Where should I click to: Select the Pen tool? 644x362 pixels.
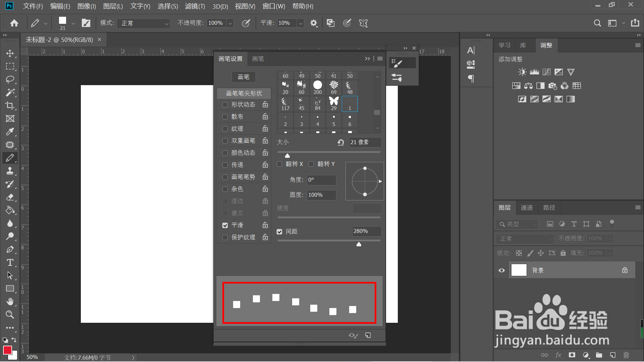click(10, 249)
